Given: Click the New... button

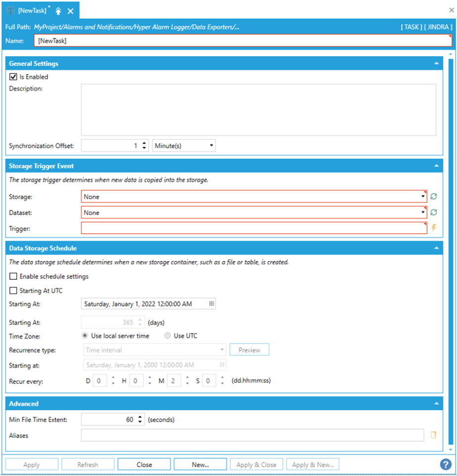Looking at the screenshot, I should click(x=200, y=465).
